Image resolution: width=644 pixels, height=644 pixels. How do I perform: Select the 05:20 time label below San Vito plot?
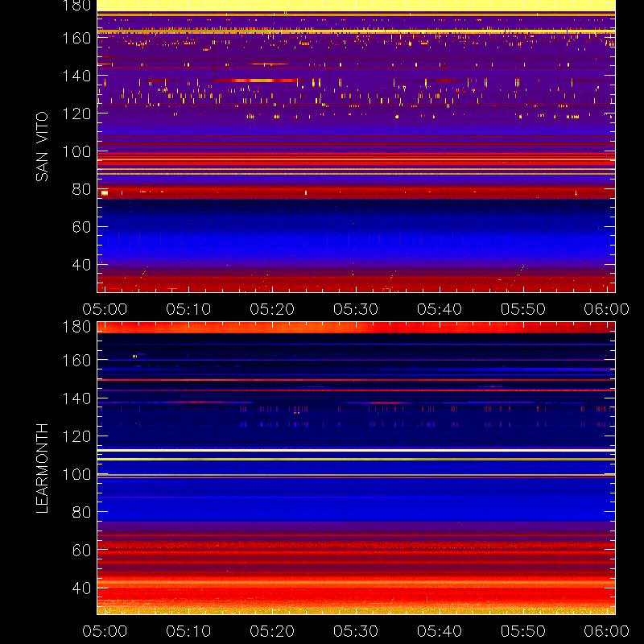click(272, 309)
